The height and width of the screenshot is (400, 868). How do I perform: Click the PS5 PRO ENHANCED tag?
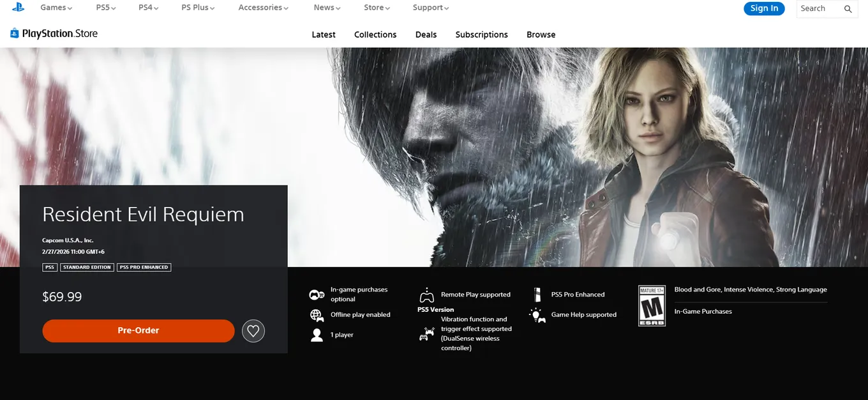point(144,267)
